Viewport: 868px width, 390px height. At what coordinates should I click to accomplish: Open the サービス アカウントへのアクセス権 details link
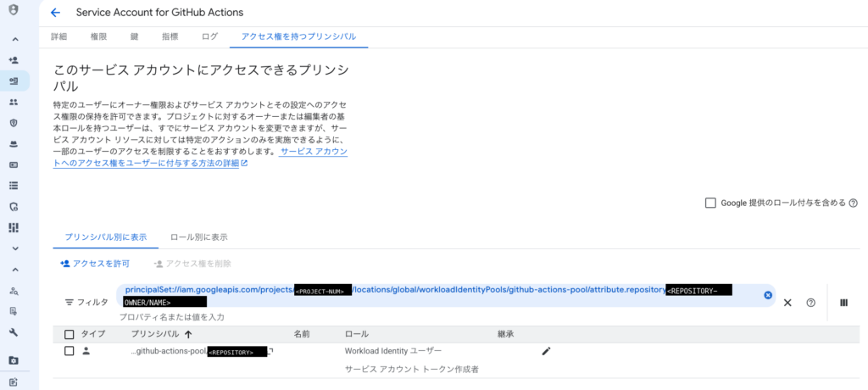pos(200,158)
